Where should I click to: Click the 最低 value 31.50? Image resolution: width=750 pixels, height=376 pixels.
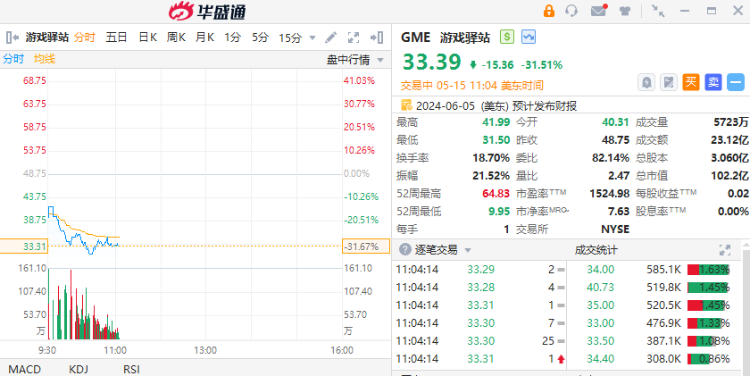click(496, 140)
